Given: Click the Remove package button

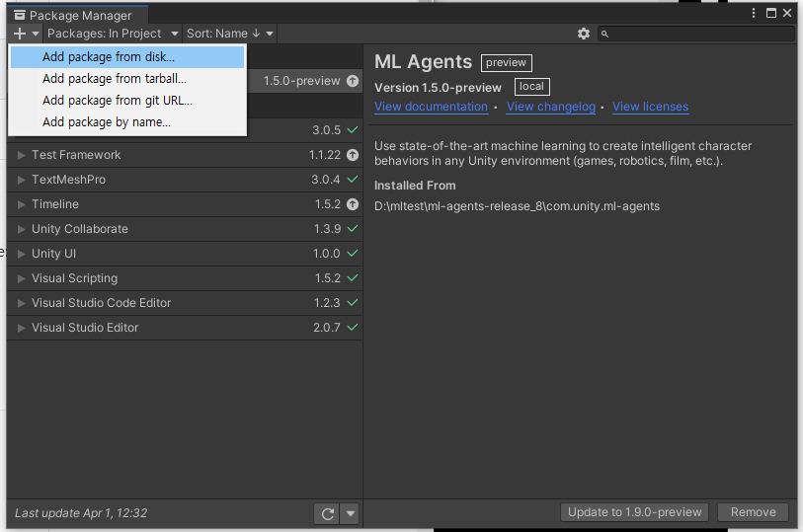Looking at the screenshot, I should click(753, 512).
